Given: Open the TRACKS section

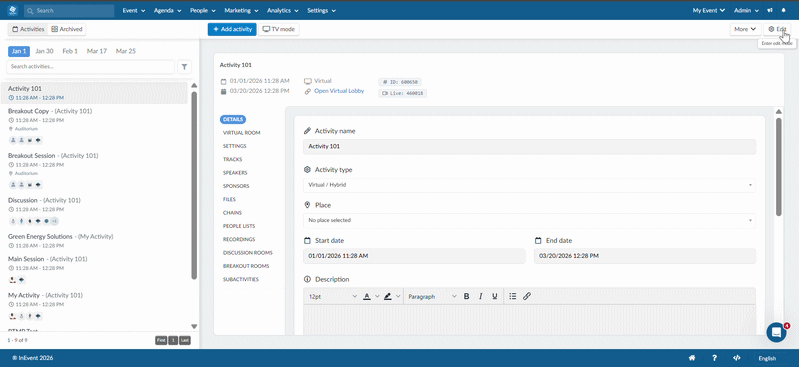Looking at the screenshot, I should pyautogui.click(x=232, y=160).
